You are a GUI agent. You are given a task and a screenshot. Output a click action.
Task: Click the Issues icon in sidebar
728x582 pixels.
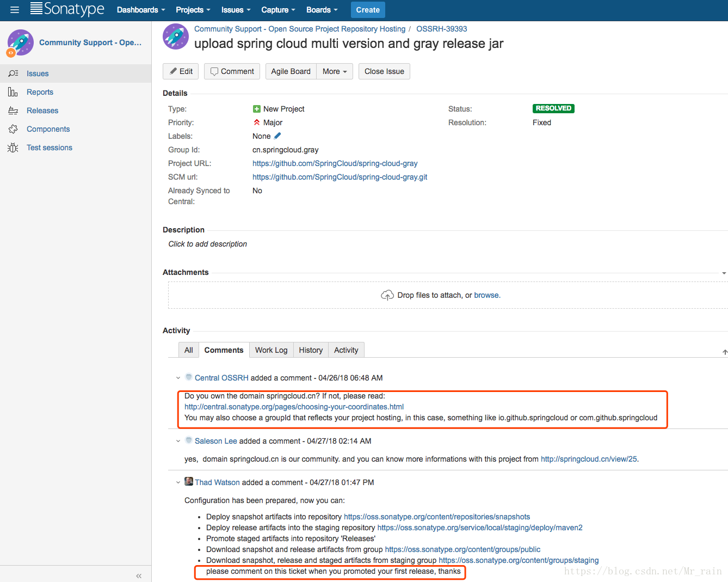pyautogui.click(x=13, y=73)
